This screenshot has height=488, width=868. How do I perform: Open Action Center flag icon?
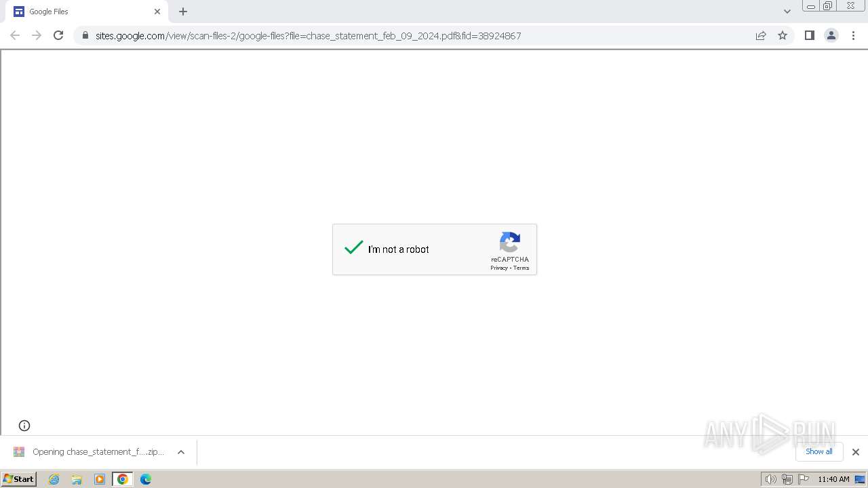point(804,479)
